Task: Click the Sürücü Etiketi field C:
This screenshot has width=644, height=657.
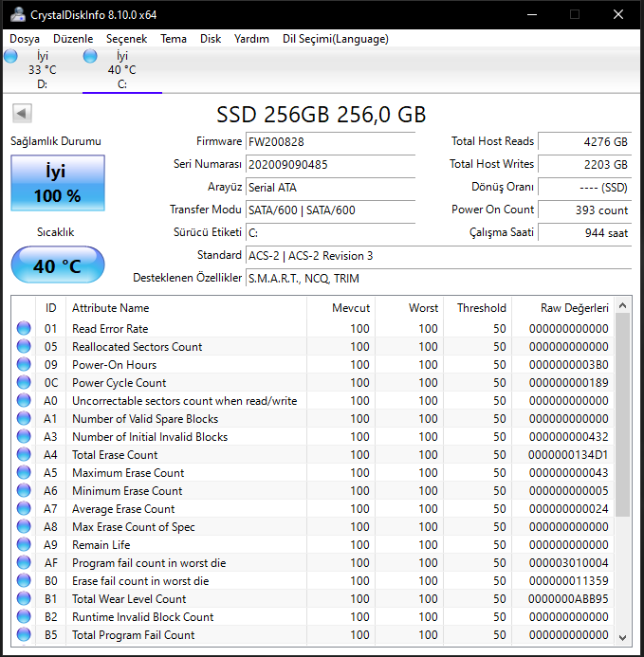Action: [330, 232]
